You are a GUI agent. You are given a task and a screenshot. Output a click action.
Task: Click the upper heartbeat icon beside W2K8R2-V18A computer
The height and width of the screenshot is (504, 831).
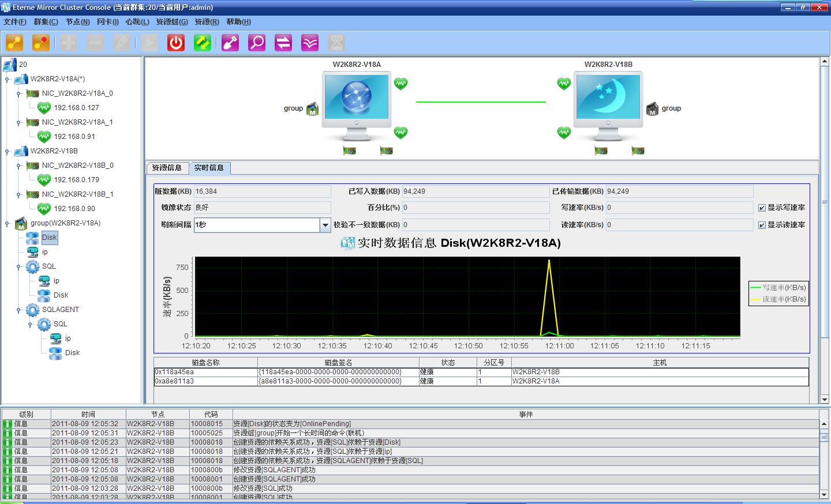click(400, 84)
